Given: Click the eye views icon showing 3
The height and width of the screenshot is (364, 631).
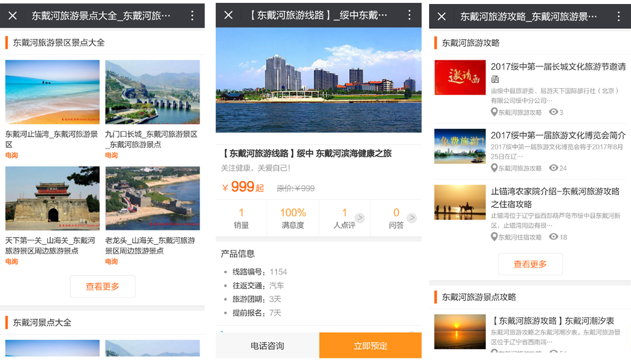Looking at the screenshot, I should tap(554, 112).
